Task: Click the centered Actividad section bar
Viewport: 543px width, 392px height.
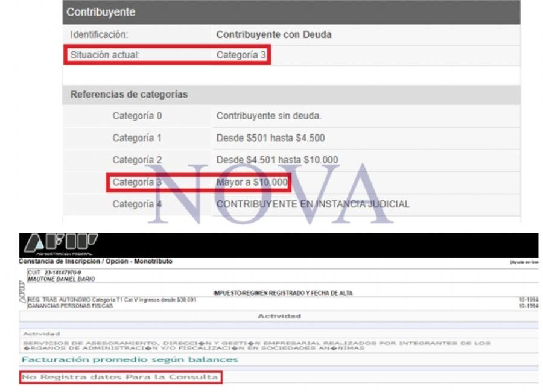Action: 279,316
